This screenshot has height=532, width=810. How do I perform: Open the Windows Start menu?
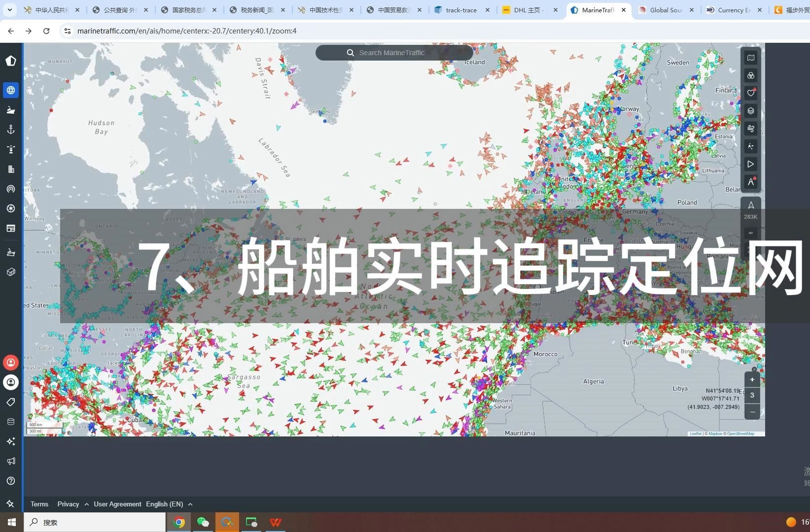click(12, 522)
